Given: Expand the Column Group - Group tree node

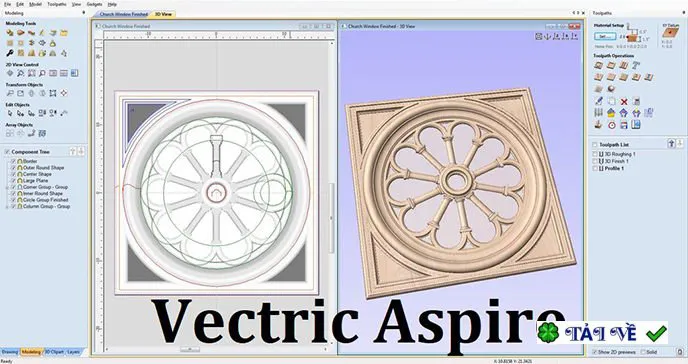Looking at the screenshot, I should click(x=7, y=207).
